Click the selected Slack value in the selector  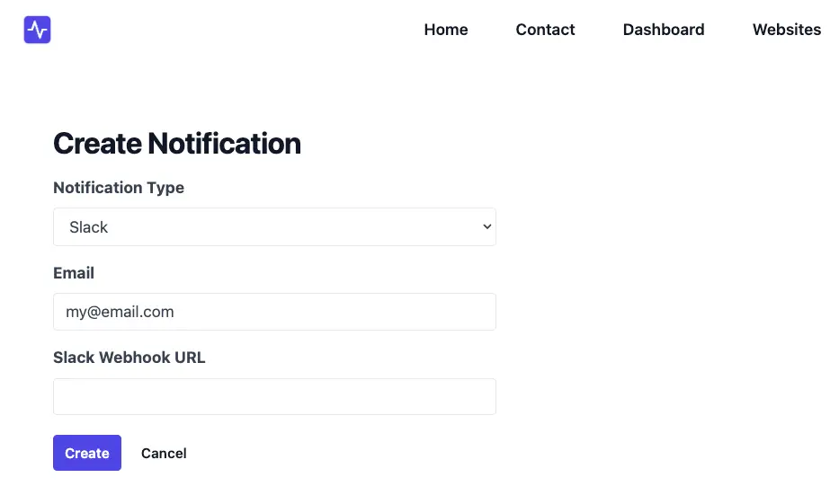coord(89,227)
